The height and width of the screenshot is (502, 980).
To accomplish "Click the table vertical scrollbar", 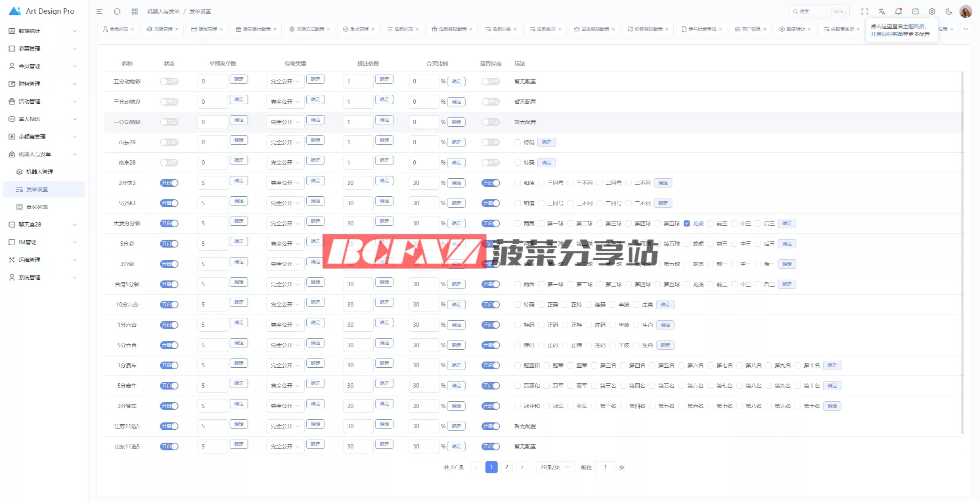I will (x=962, y=253).
